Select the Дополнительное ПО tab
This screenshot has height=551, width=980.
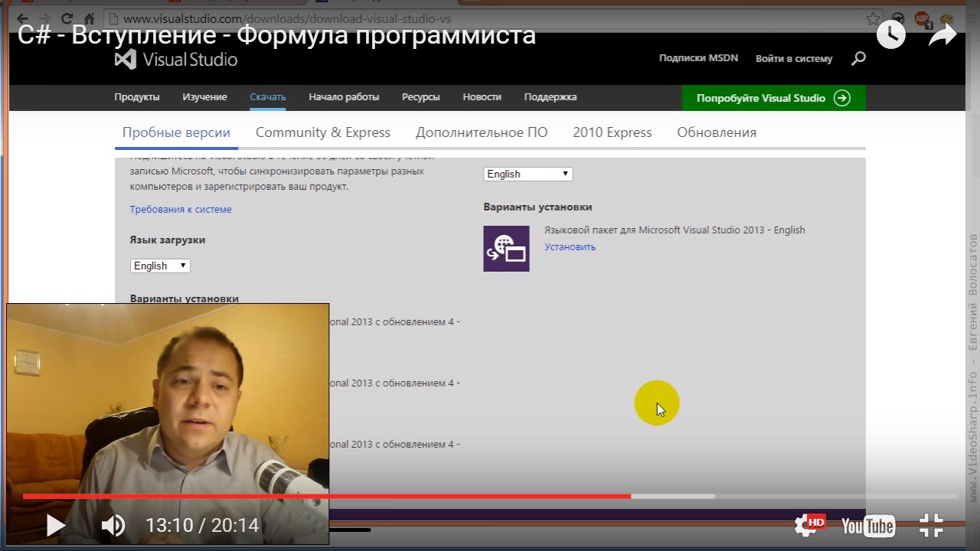pyautogui.click(x=482, y=132)
